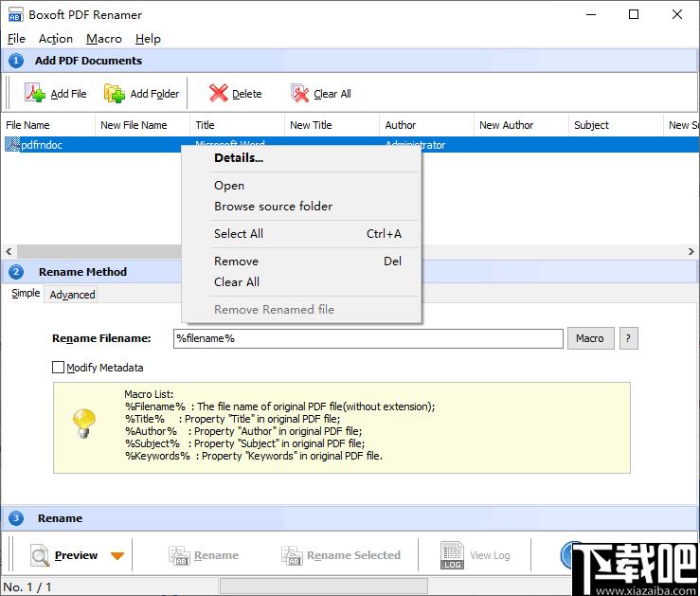Click the Author column header
Screen dimensions: 700x596
[426, 125]
